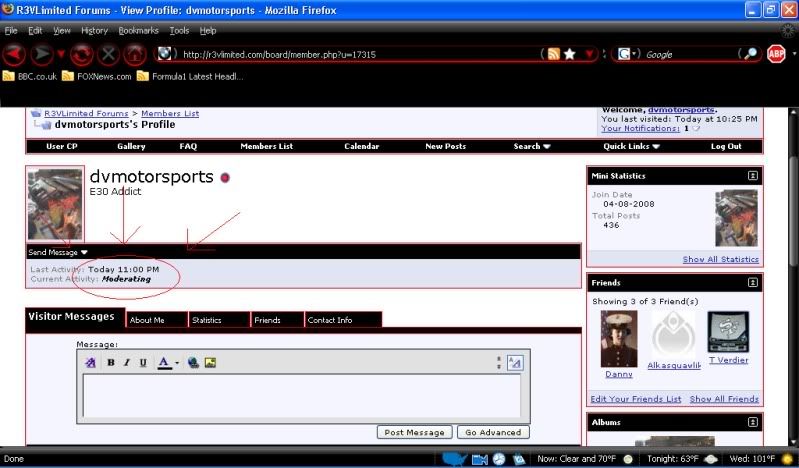Viewport: 799px width, 468px height.
Task: Open the User CP navbar link
Action: point(62,146)
